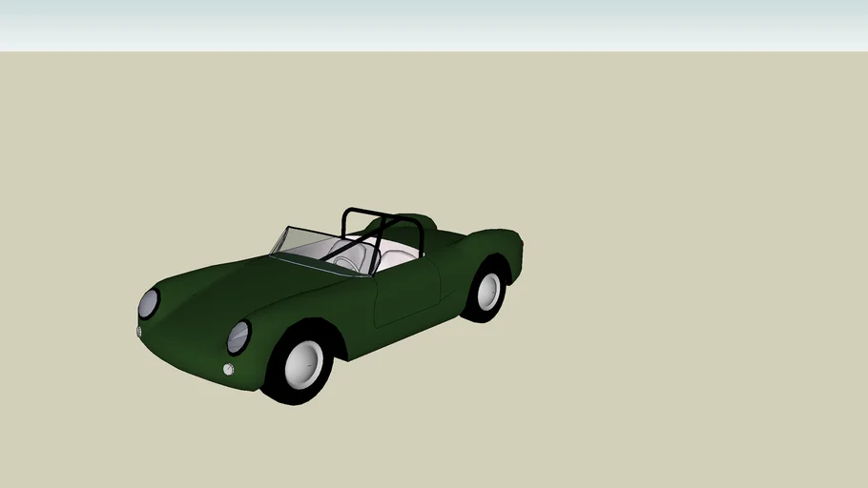Select the small round turn signal light
This screenshot has height=488, width=868.
(x=229, y=369)
